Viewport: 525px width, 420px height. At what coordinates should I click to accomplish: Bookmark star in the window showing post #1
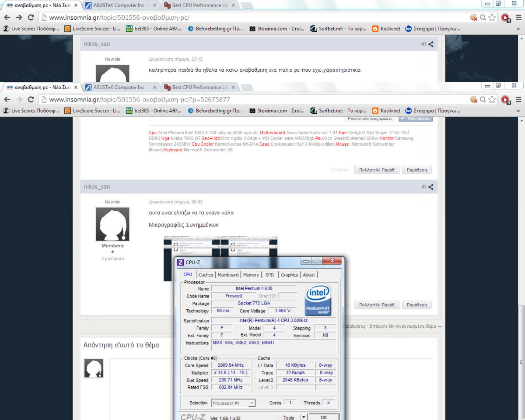coord(492,18)
